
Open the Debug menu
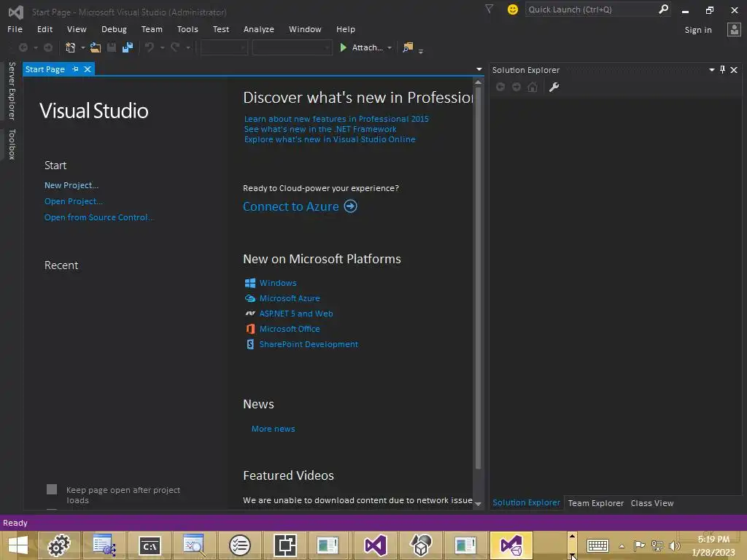pos(114,29)
